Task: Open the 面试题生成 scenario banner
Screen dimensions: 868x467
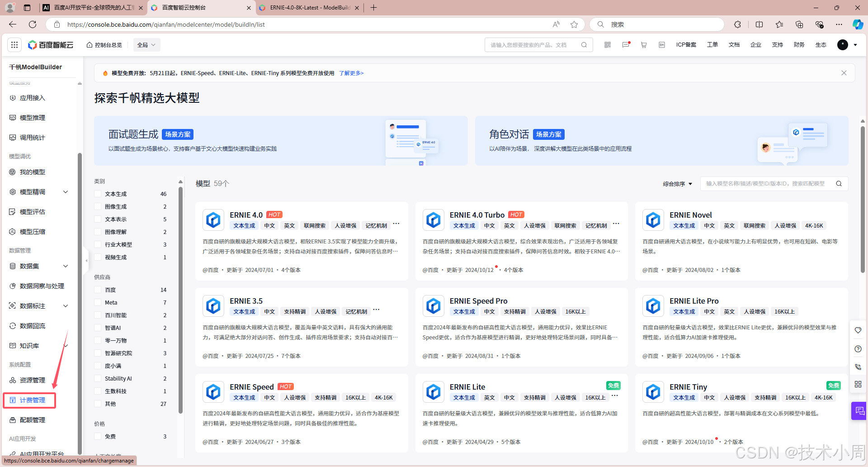Action: (x=281, y=141)
